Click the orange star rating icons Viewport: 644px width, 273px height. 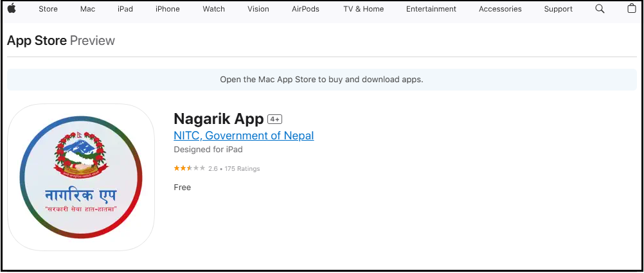click(x=189, y=168)
